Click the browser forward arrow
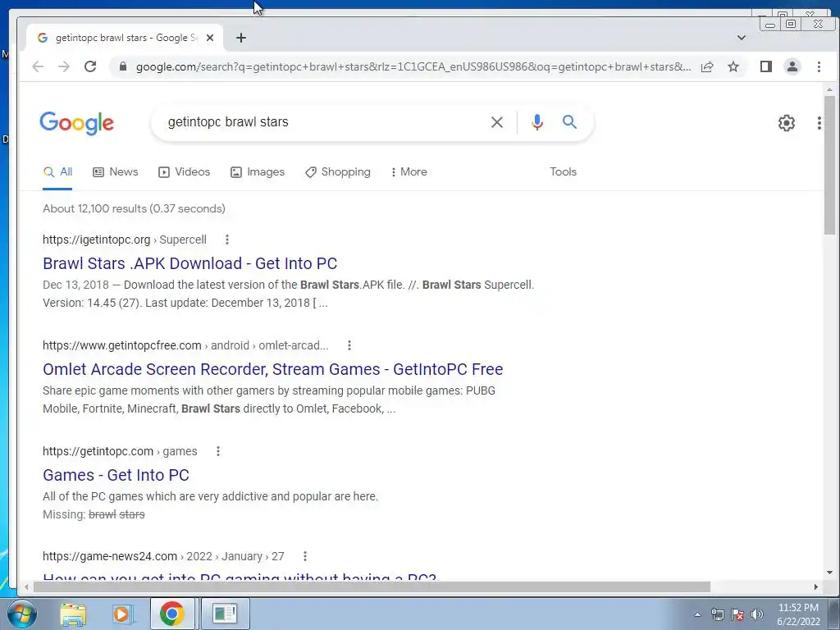Viewport: 840px width, 630px height. coord(64,66)
